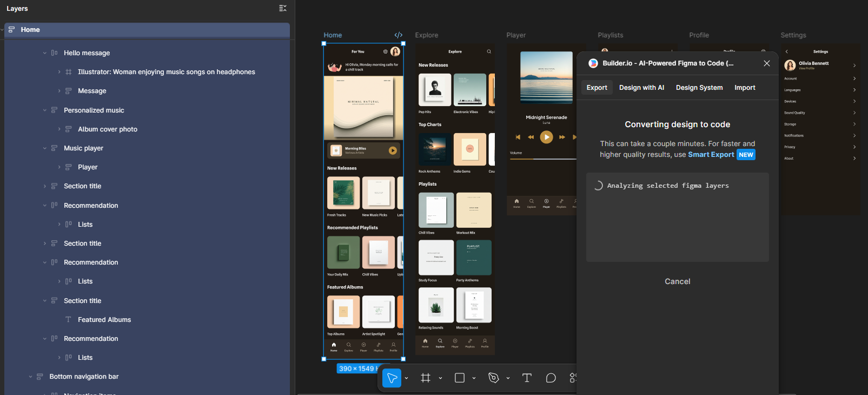
Task: Open the Import tab in plugin
Action: tap(745, 88)
